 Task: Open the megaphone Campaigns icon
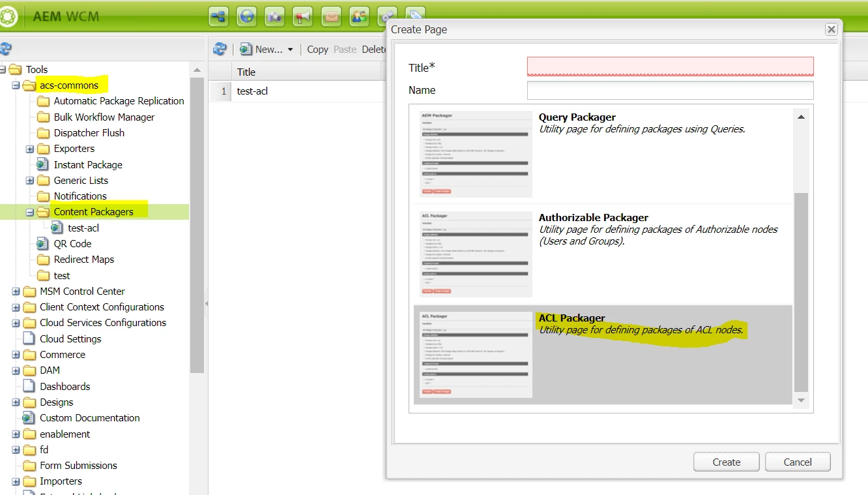coord(303,16)
